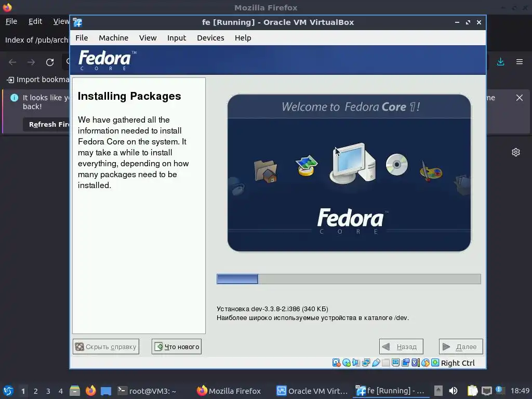Switch to workspace 2 in taskbar
This screenshot has width=532, height=399.
coord(36,391)
